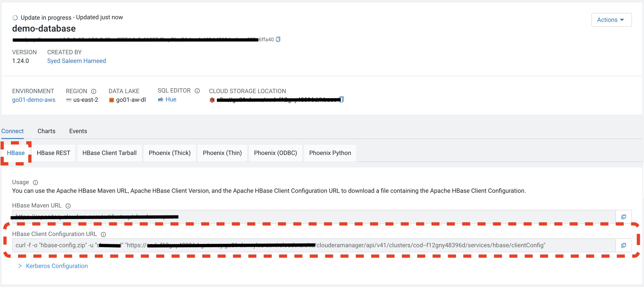Copy the database ID to clipboard
644x287 pixels.
tap(278, 39)
